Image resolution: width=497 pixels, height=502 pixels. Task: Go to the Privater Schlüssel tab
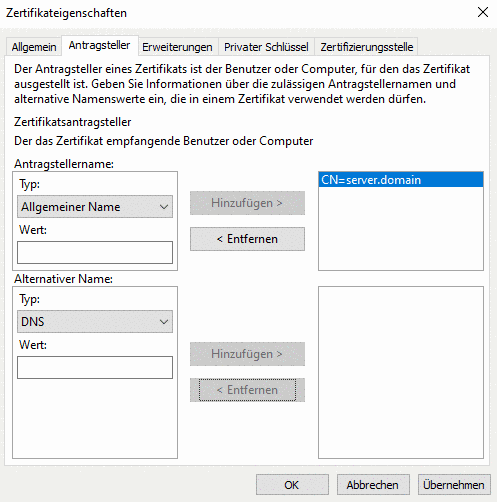pos(266,47)
